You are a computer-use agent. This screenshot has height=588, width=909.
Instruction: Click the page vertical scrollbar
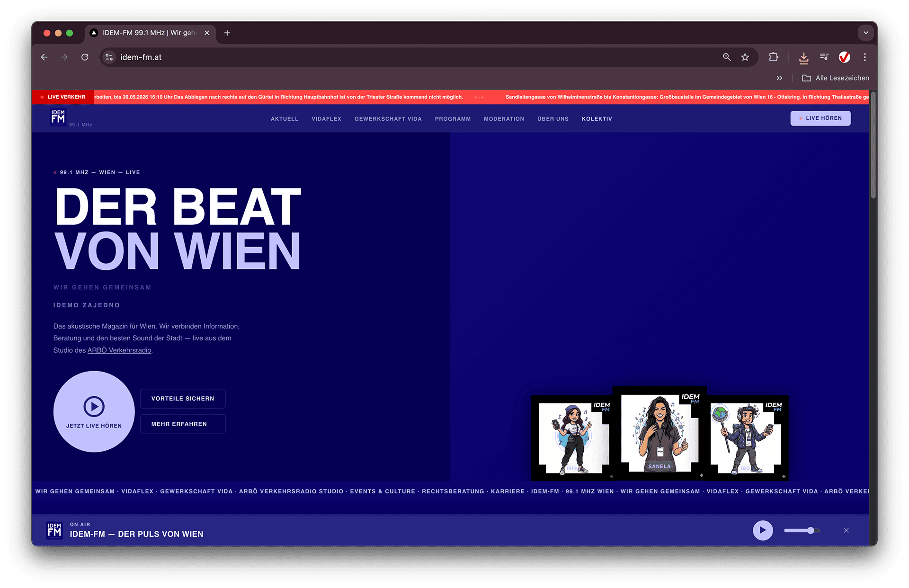click(x=873, y=145)
